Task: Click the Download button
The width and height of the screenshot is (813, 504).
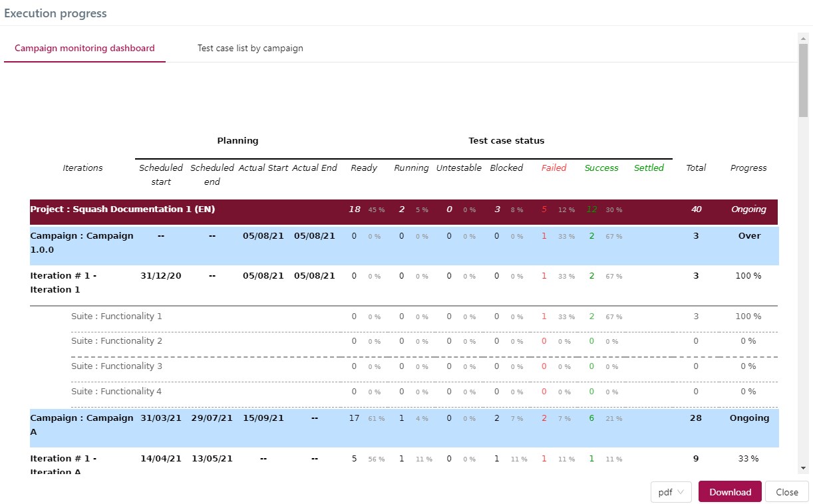Action: 730,492
